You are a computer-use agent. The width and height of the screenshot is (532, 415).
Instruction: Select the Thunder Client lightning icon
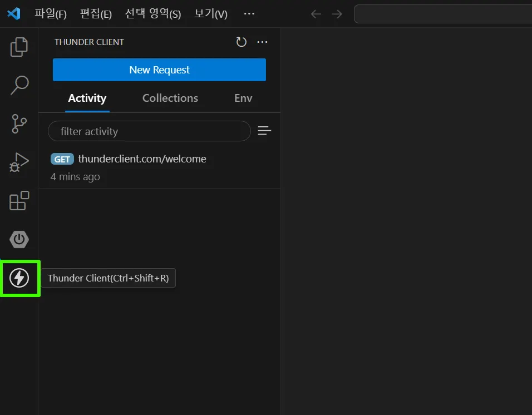pos(19,278)
